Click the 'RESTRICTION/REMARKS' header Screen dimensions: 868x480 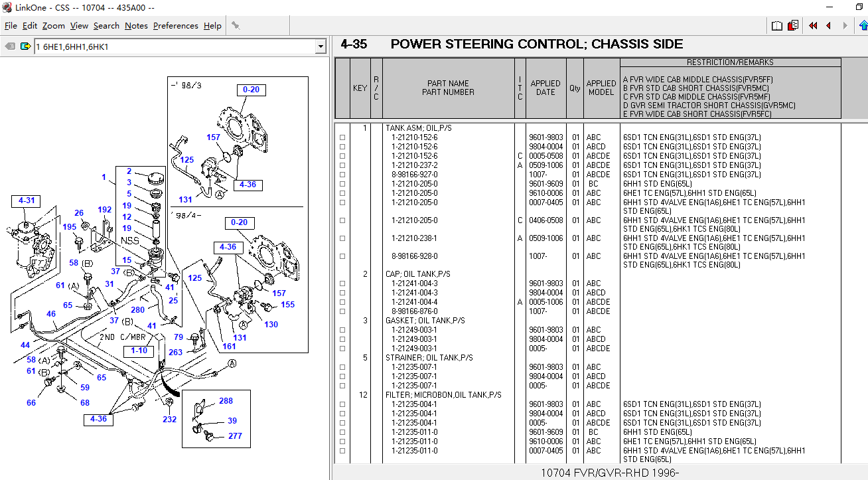click(730, 62)
